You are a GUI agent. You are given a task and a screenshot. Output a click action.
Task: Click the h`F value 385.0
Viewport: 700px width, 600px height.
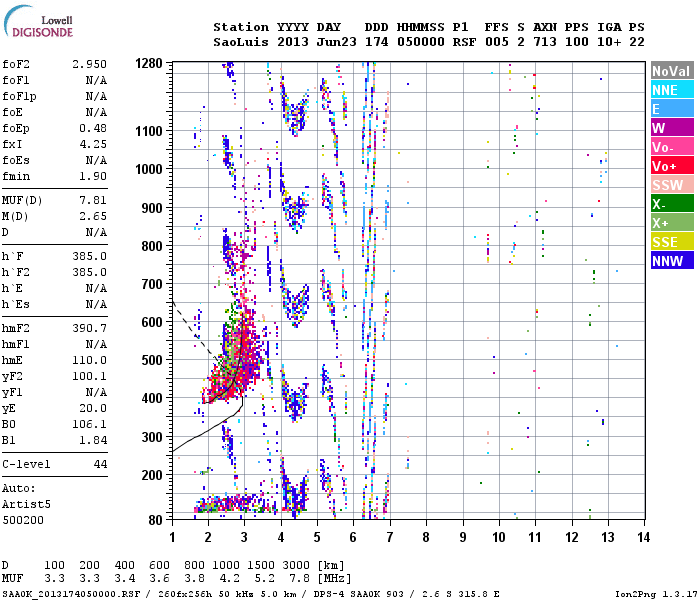89,256
